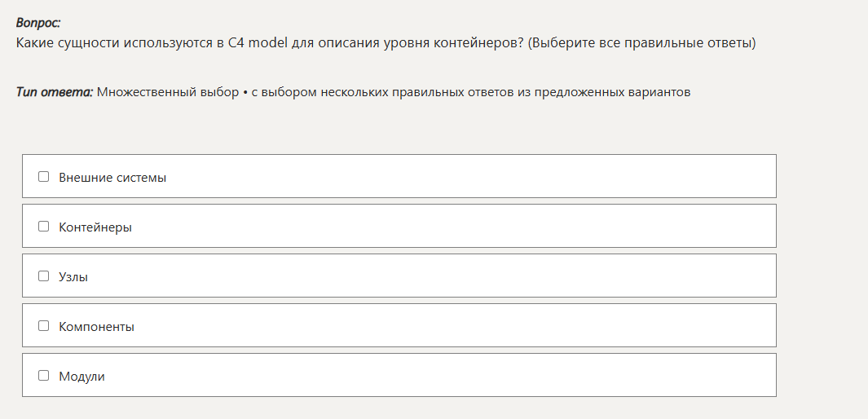Click the 'Модули' answer label

click(x=82, y=377)
